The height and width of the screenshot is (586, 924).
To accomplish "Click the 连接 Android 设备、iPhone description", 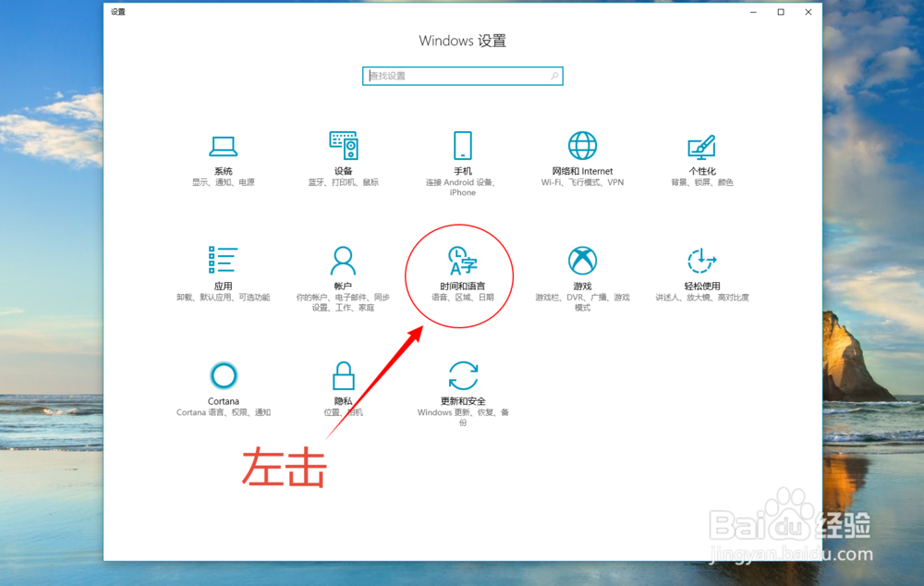I will tap(463, 188).
